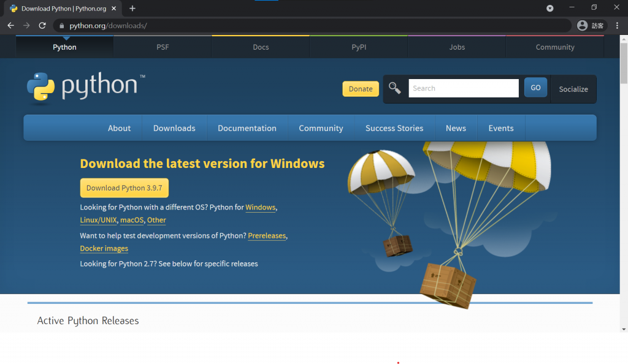Click the address bar URL

[x=108, y=26]
